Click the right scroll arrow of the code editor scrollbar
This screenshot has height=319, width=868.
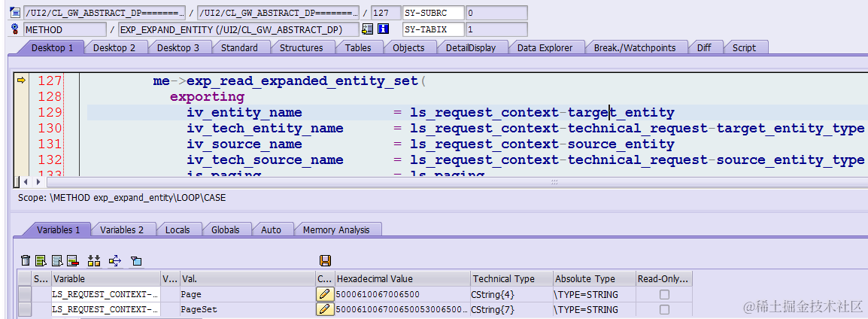pos(38,182)
